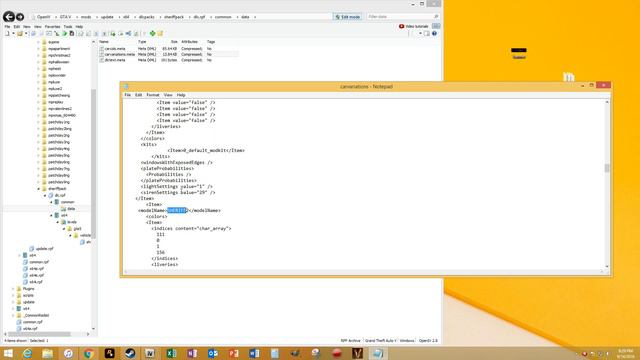This screenshot has width=640, height=360.
Task: Select the mods breadcrumb segment
Action: pos(86,17)
